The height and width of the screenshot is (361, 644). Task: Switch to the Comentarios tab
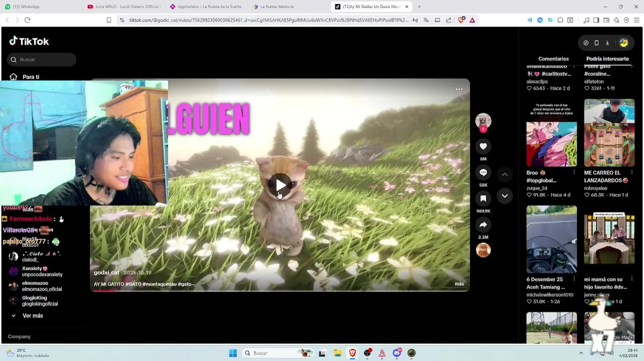[x=553, y=59]
